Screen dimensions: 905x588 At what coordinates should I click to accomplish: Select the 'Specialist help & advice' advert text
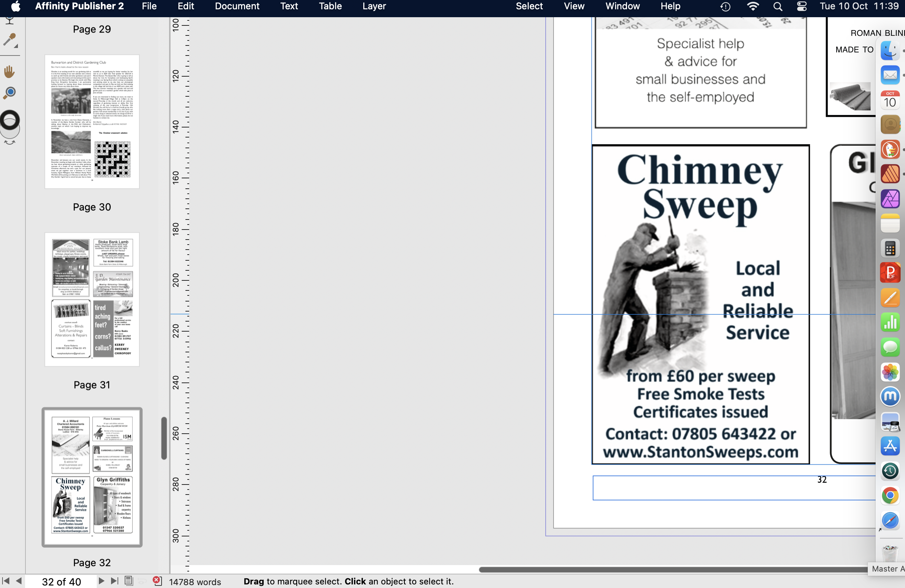pyautogui.click(x=700, y=70)
